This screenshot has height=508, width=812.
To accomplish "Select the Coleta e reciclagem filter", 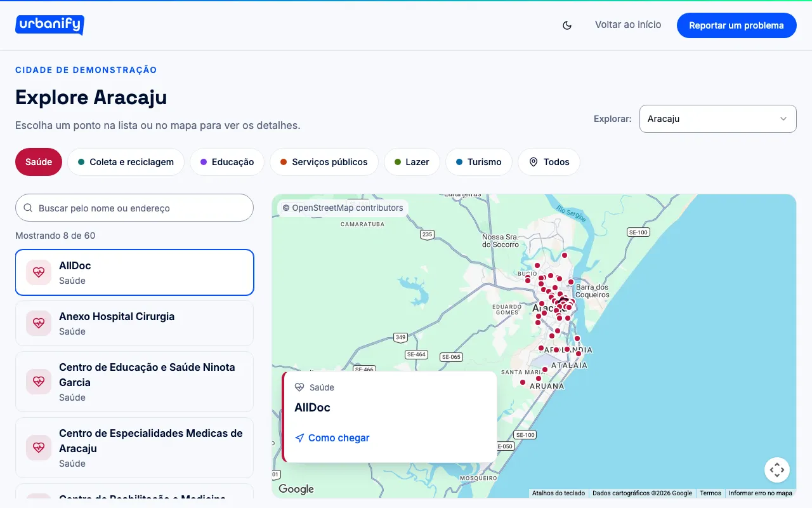I will click(x=126, y=162).
